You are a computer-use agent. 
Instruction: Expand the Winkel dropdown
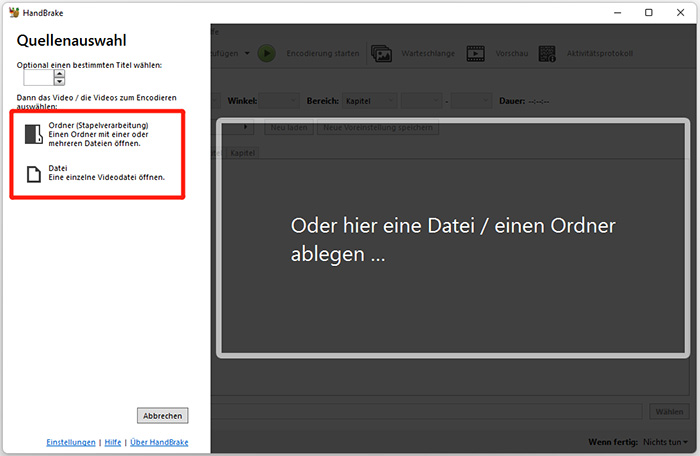pos(279,101)
